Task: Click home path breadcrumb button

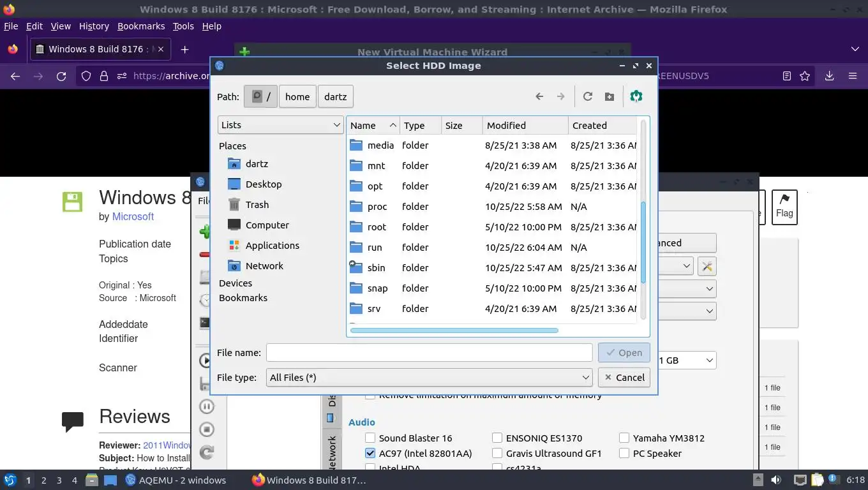Action: tap(297, 96)
